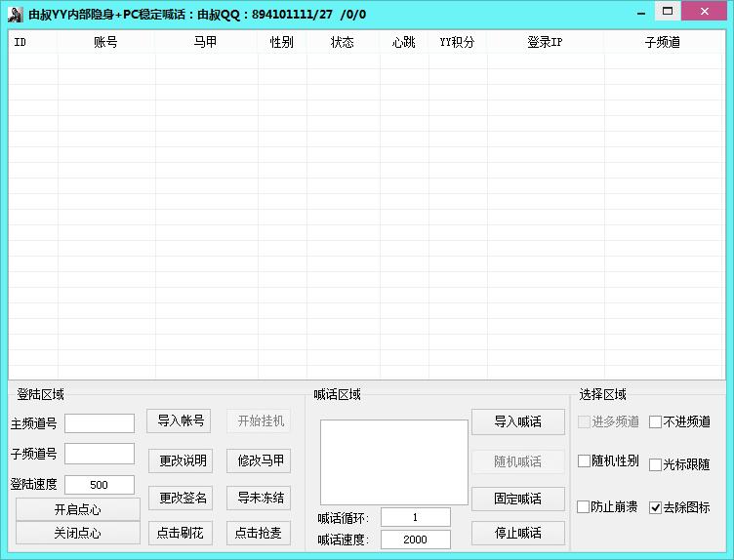Image resolution: width=734 pixels, height=560 pixels.
Task: Click the 喊话速度 field showing 2000
Action: 416,540
